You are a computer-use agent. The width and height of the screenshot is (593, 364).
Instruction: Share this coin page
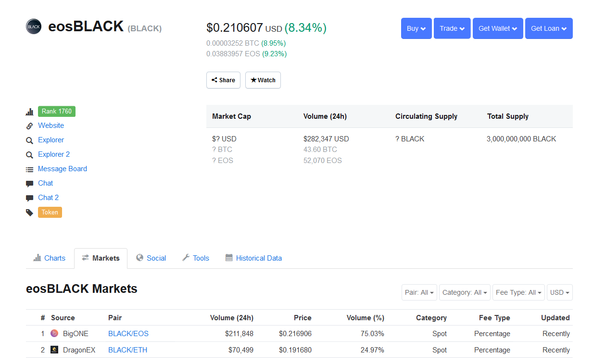click(223, 80)
